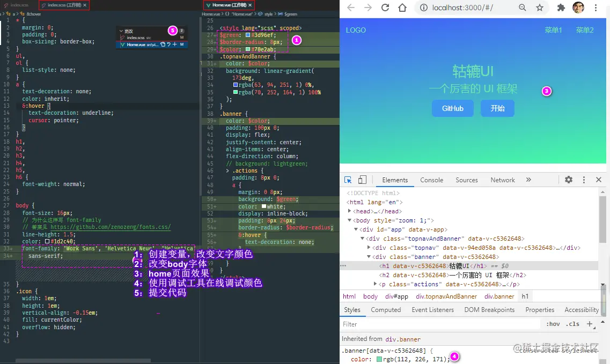Viewport: 610px width, 364px height.
Task: Collapse the div id=app node
Action: coord(356,229)
